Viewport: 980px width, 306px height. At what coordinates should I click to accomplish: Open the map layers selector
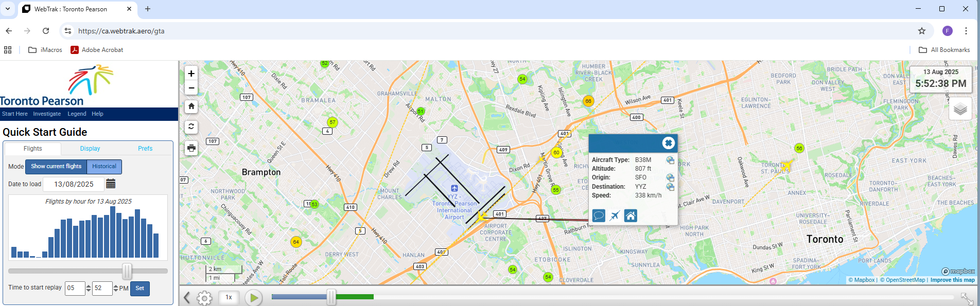[x=960, y=109]
